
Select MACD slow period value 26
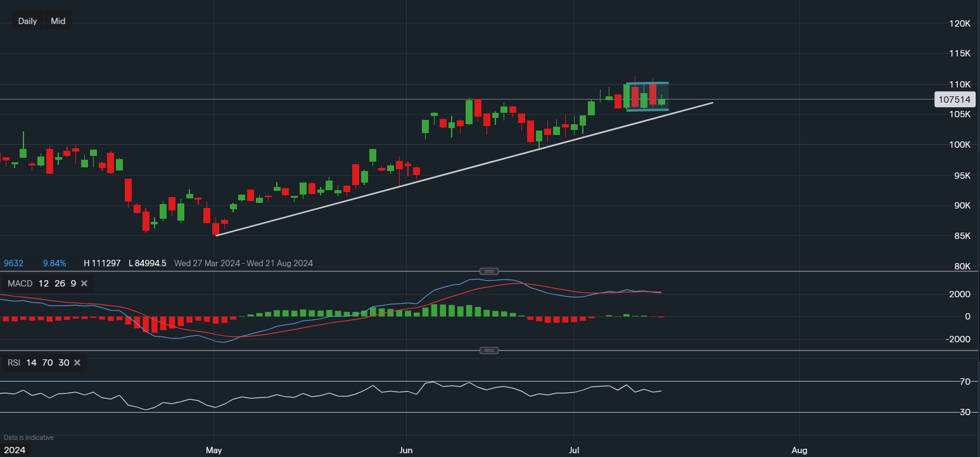(x=60, y=283)
